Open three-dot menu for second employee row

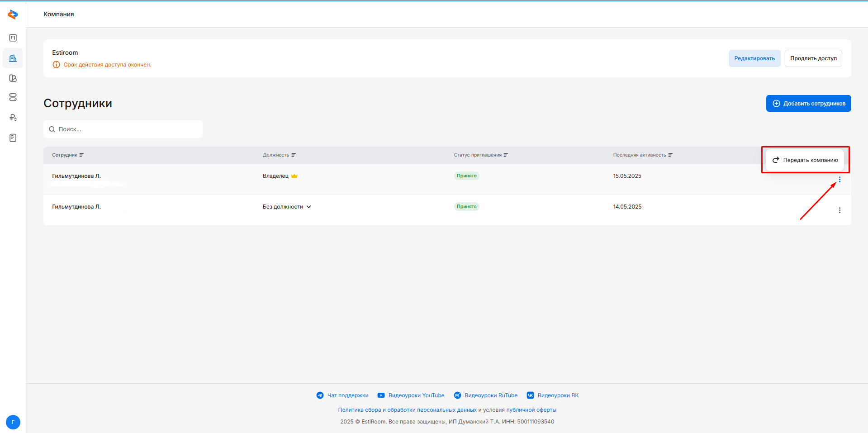840,210
